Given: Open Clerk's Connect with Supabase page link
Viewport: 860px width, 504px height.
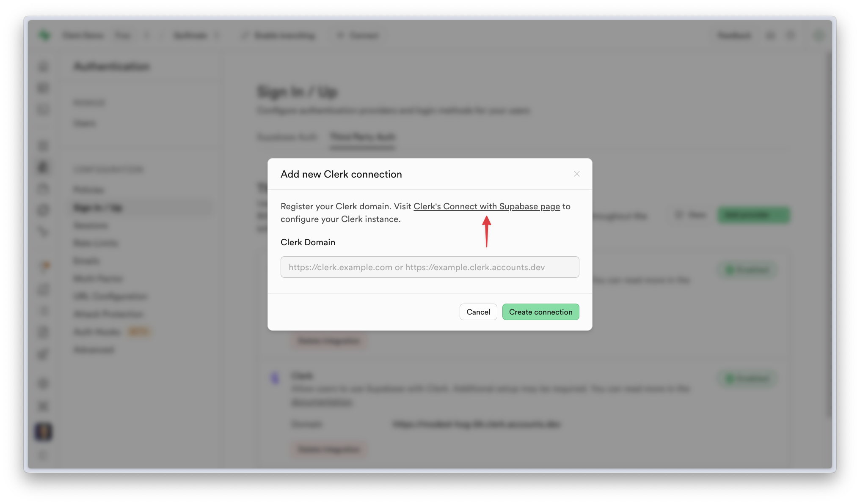Looking at the screenshot, I should 487,206.
